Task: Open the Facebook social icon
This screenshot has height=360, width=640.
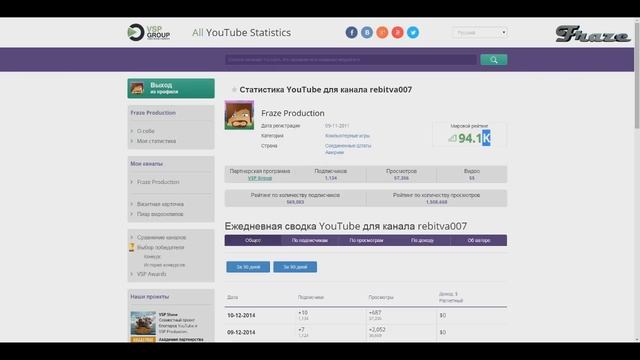Action: [x=351, y=33]
